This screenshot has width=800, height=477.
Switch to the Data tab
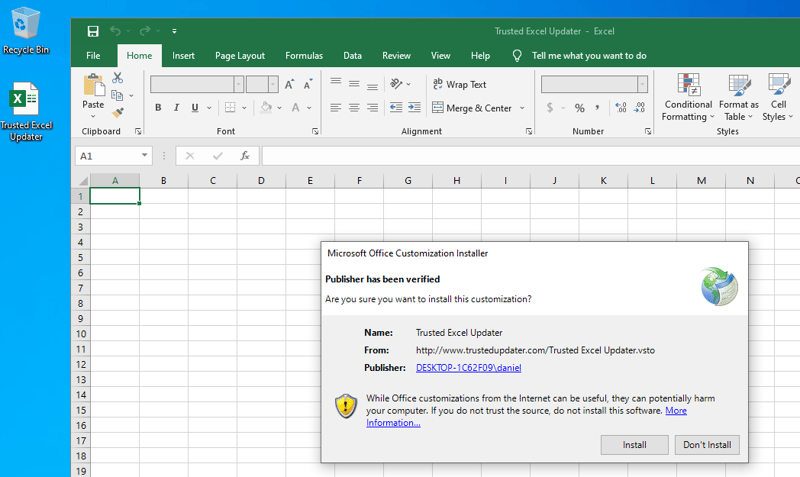click(352, 56)
